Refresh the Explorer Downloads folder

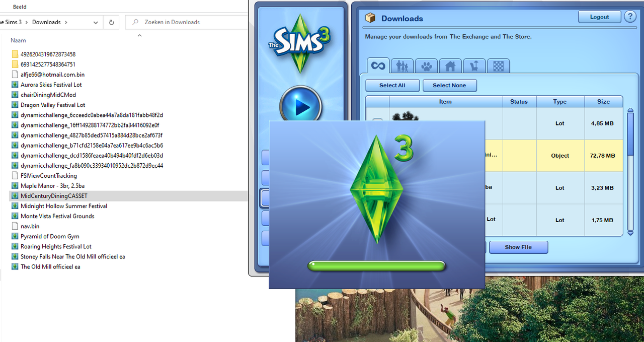(x=111, y=22)
